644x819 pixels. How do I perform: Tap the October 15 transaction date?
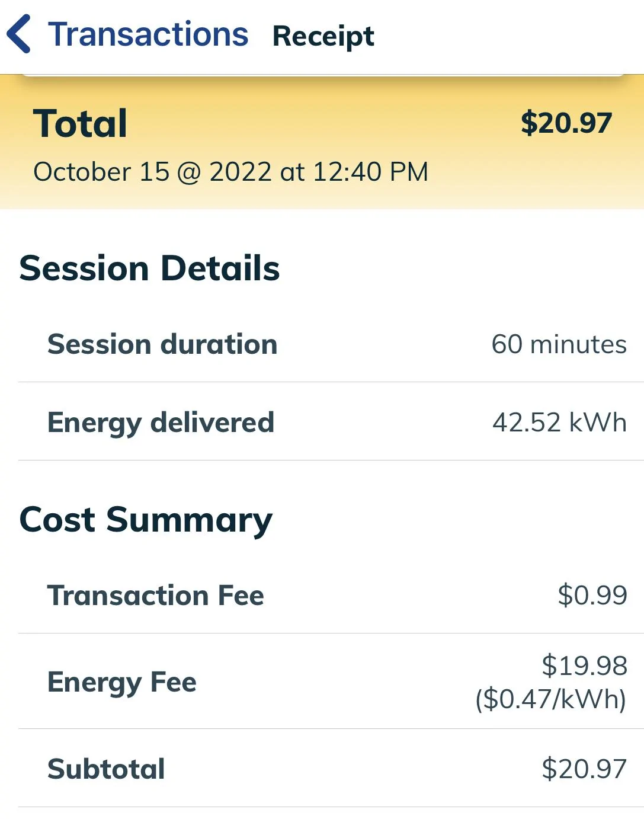click(x=101, y=172)
